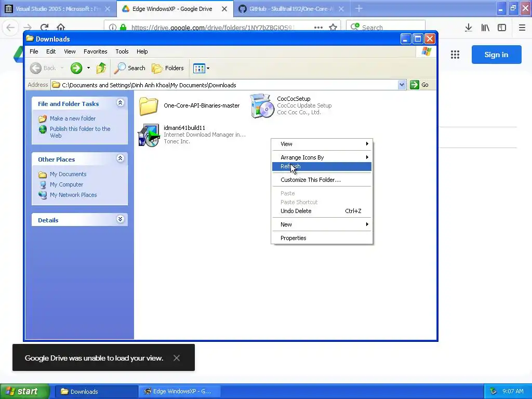
Task: Toggle the browser sidebar icon
Action: [502, 28]
